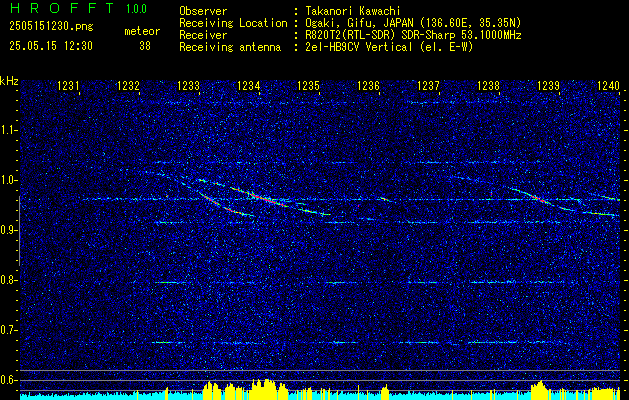Click the Ogaki, Gifu, JAPAN location text
The width and height of the screenshot is (629, 400).
coord(413,23)
